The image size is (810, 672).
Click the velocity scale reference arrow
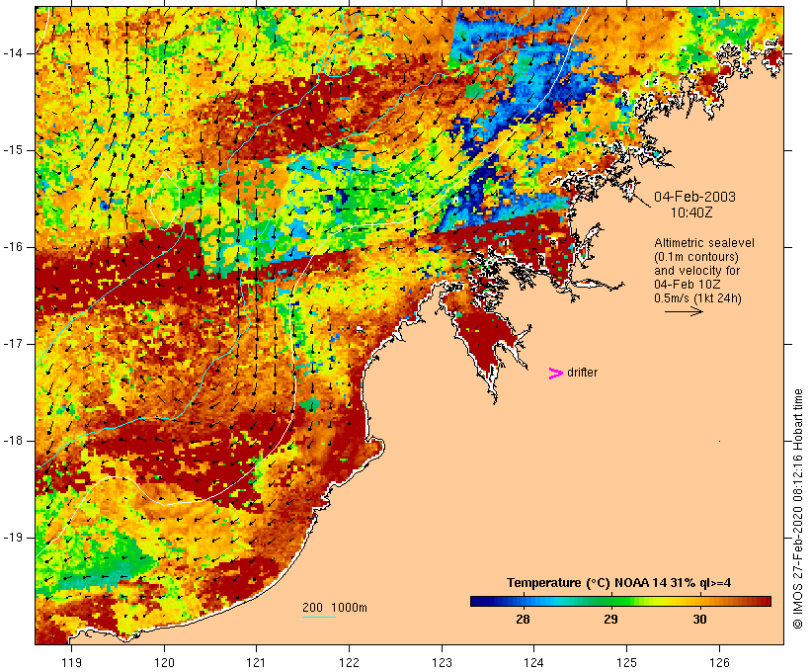tap(684, 311)
